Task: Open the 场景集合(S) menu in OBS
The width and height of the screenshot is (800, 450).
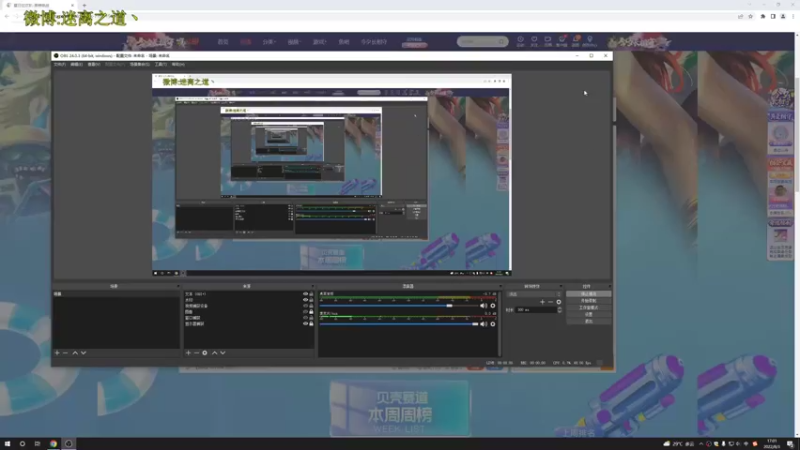Action: tap(140, 65)
